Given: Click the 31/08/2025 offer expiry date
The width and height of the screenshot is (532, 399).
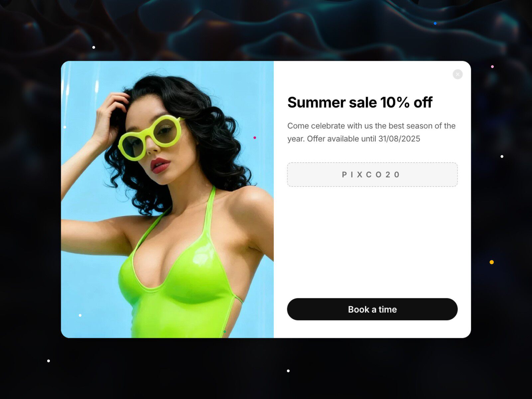Looking at the screenshot, I should click(399, 139).
